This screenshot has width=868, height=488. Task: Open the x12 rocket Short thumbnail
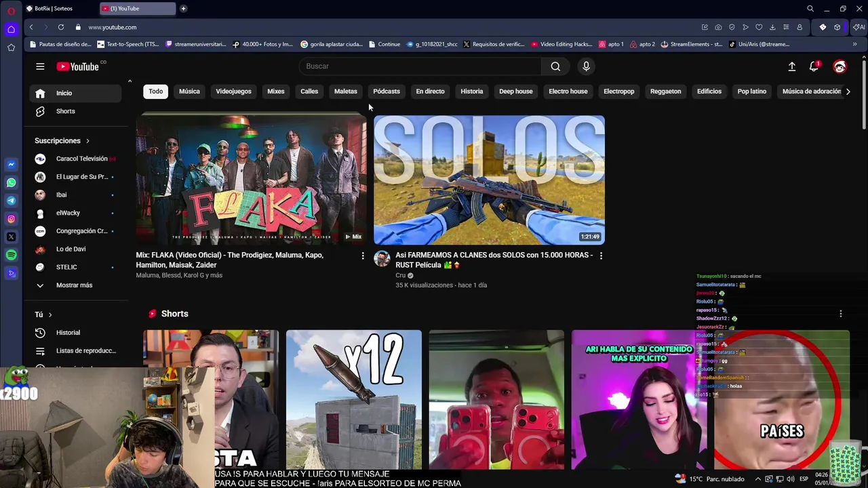click(x=354, y=400)
